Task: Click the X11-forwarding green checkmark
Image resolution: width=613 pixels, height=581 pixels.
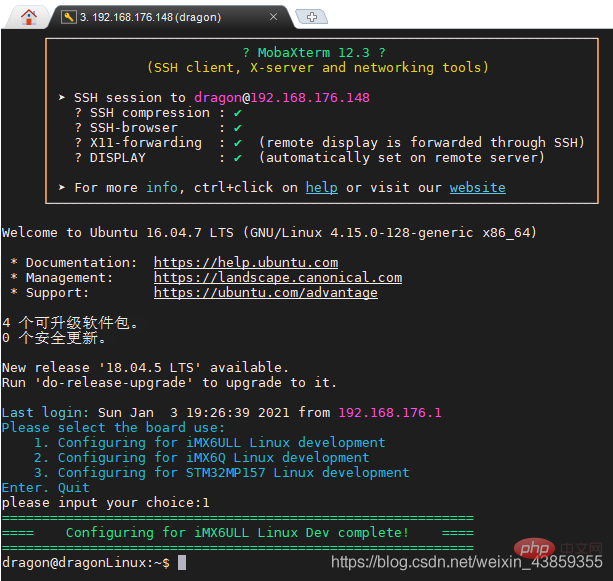Action: pos(237,143)
